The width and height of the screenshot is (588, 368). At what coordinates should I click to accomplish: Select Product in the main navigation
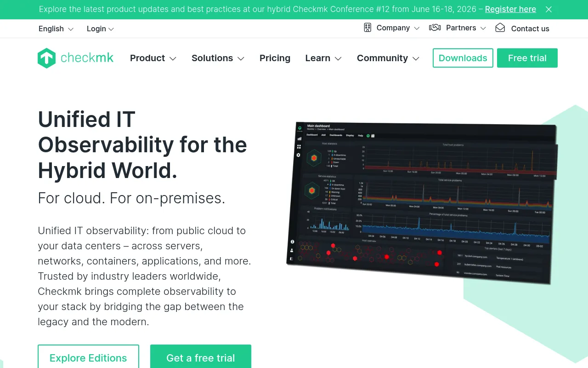(147, 58)
